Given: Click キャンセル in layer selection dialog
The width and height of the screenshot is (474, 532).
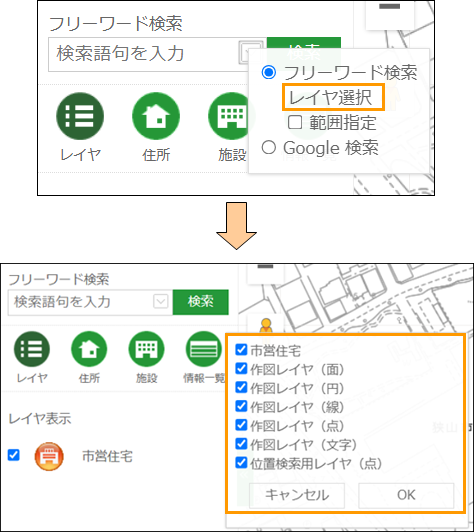Looking at the screenshot, I should tap(297, 495).
